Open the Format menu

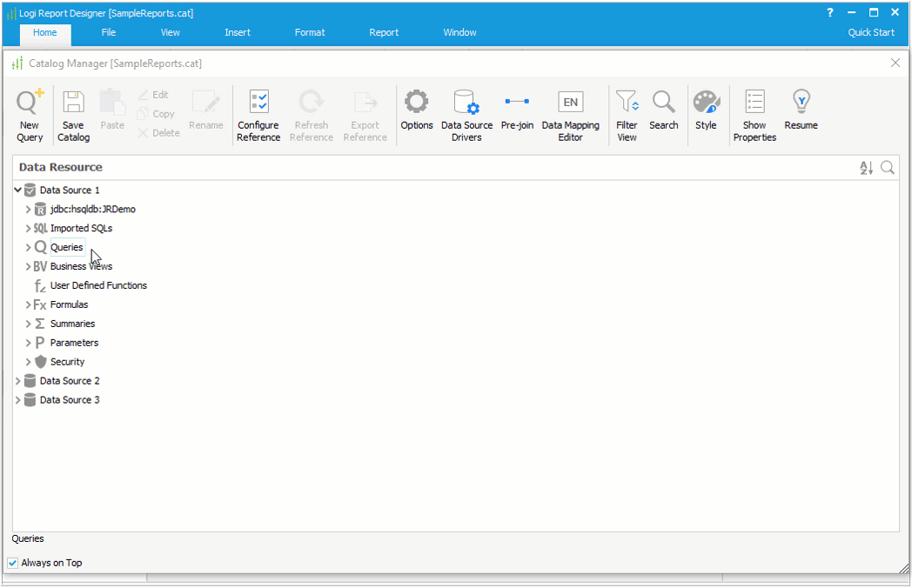(x=310, y=32)
